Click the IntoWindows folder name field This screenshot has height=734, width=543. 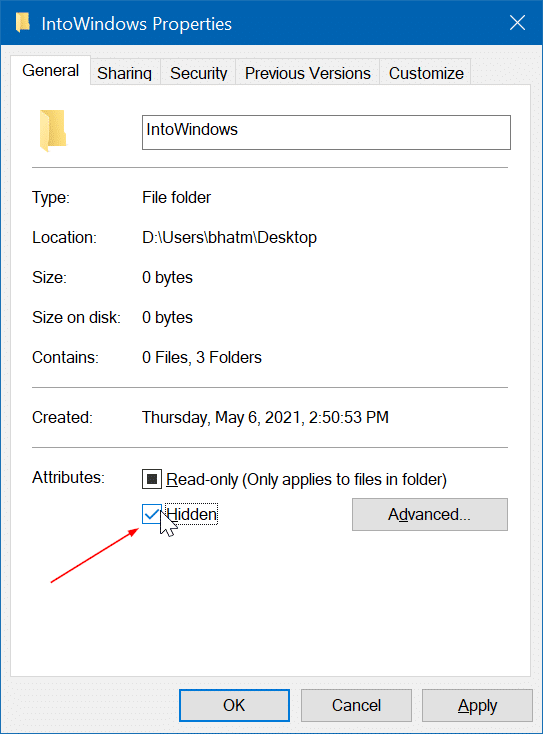click(x=326, y=132)
